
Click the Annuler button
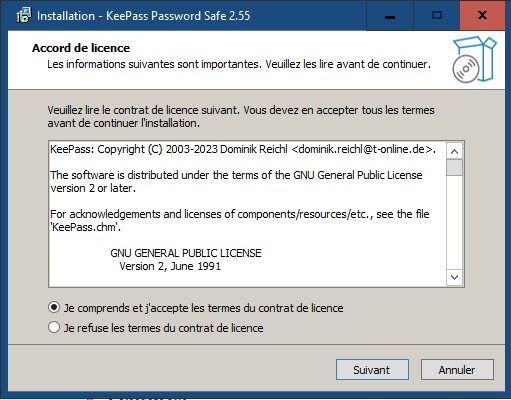[x=457, y=370]
